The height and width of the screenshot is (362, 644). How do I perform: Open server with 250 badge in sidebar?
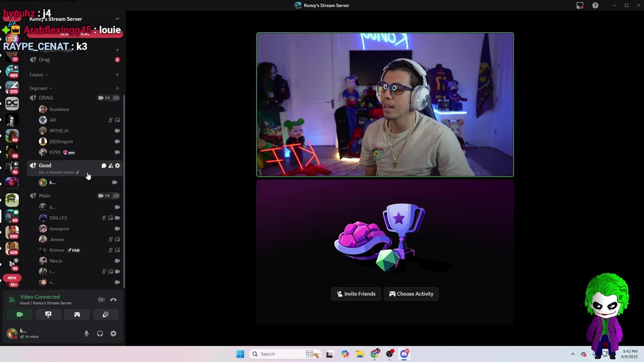[12, 232]
